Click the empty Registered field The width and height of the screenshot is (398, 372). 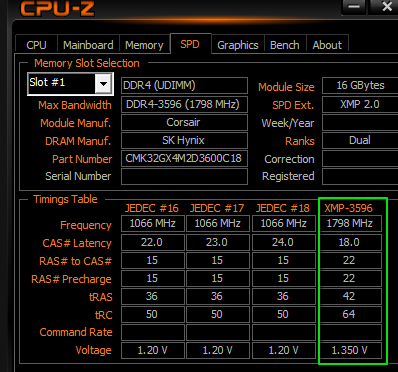click(x=360, y=176)
